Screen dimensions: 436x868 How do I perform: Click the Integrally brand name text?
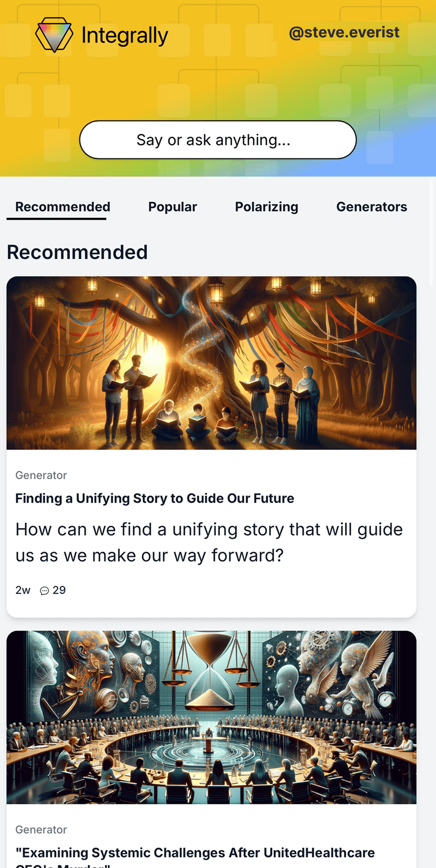point(125,35)
